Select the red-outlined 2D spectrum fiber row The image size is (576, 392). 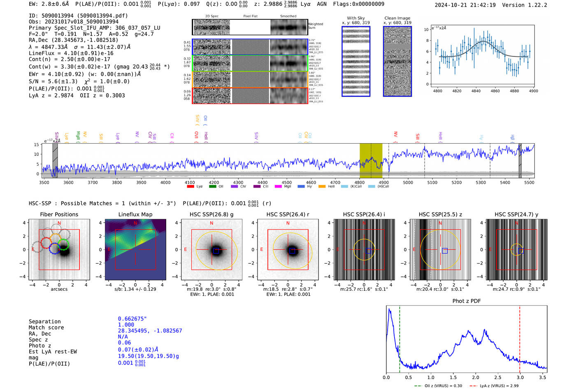coord(250,95)
